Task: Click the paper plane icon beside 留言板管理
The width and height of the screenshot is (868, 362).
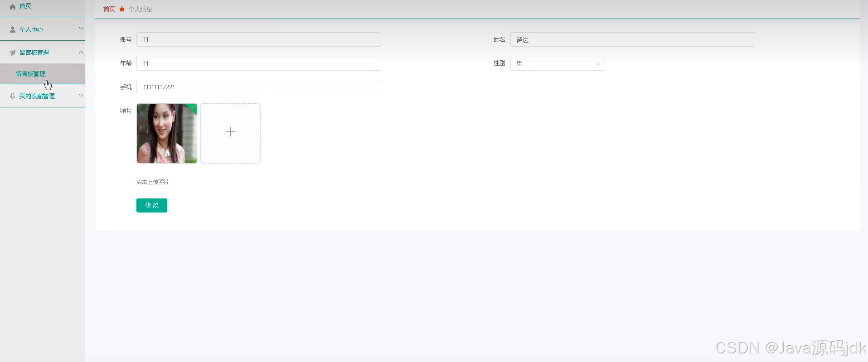Action: [x=13, y=53]
